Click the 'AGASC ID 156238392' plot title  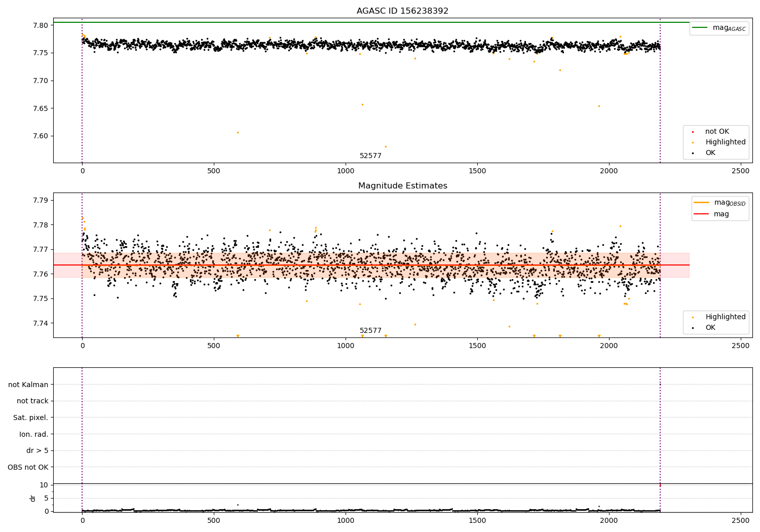click(x=402, y=11)
